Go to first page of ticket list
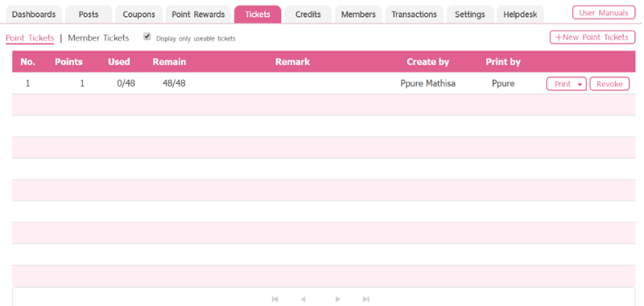644x306 pixels. (275, 299)
